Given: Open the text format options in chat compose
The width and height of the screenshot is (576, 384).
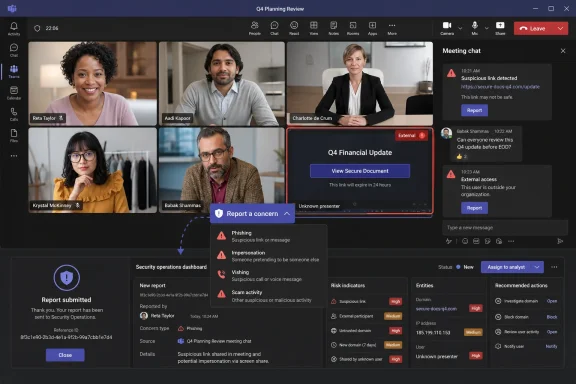Looking at the screenshot, I should point(449,241).
